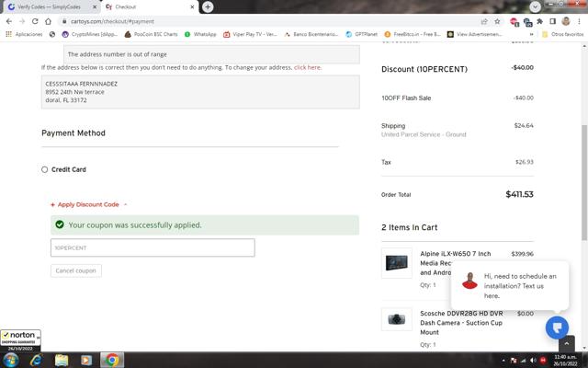Click the page vertical scrollbar

pyautogui.click(x=584, y=182)
